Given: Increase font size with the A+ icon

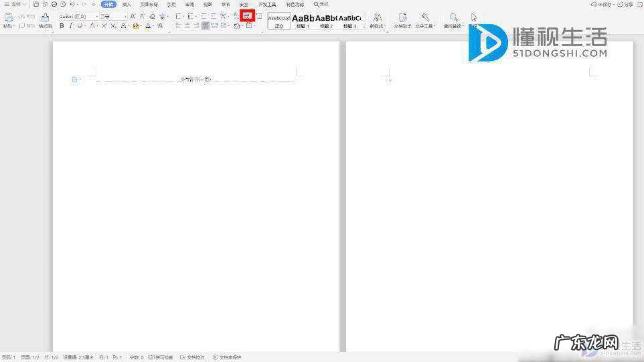Looking at the screenshot, I should 133,17.
